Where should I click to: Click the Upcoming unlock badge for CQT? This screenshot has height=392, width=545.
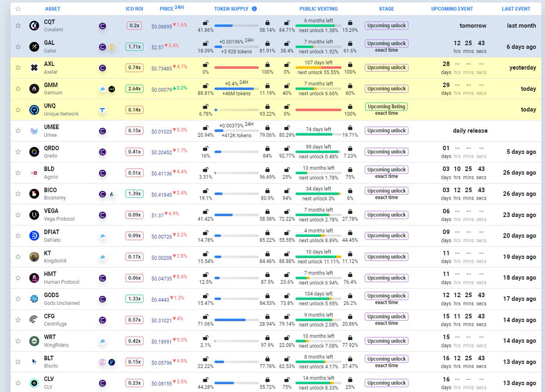[x=386, y=26]
